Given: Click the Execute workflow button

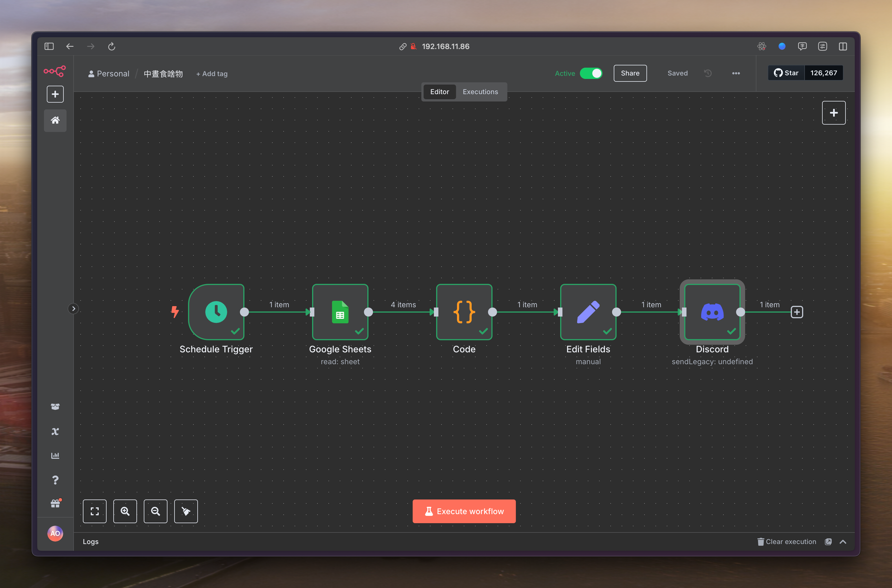Looking at the screenshot, I should tap(464, 511).
